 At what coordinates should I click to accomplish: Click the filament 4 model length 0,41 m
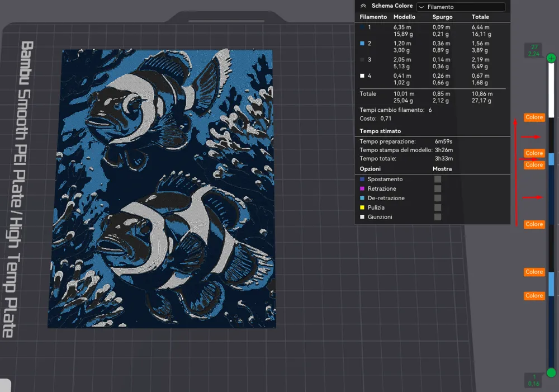402,75
